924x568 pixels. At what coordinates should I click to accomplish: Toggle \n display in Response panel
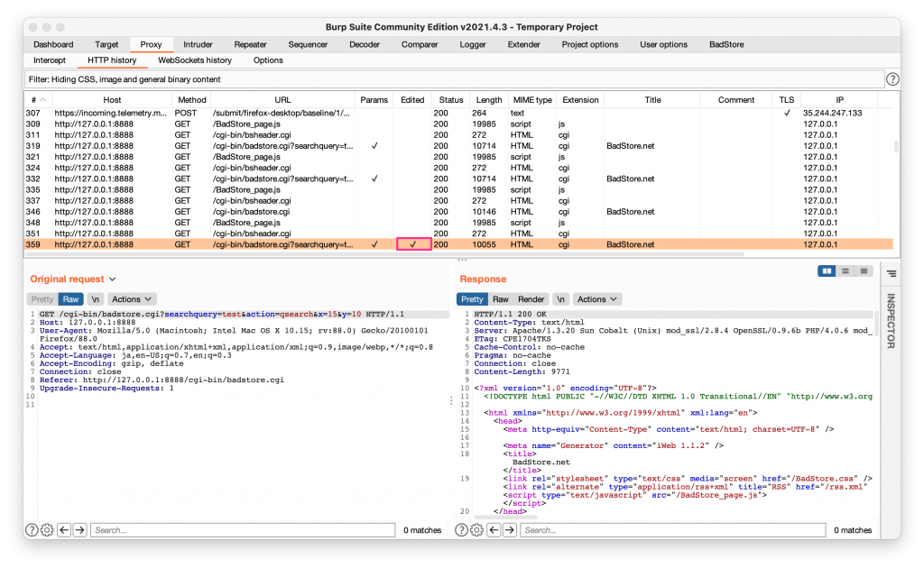pos(560,299)
